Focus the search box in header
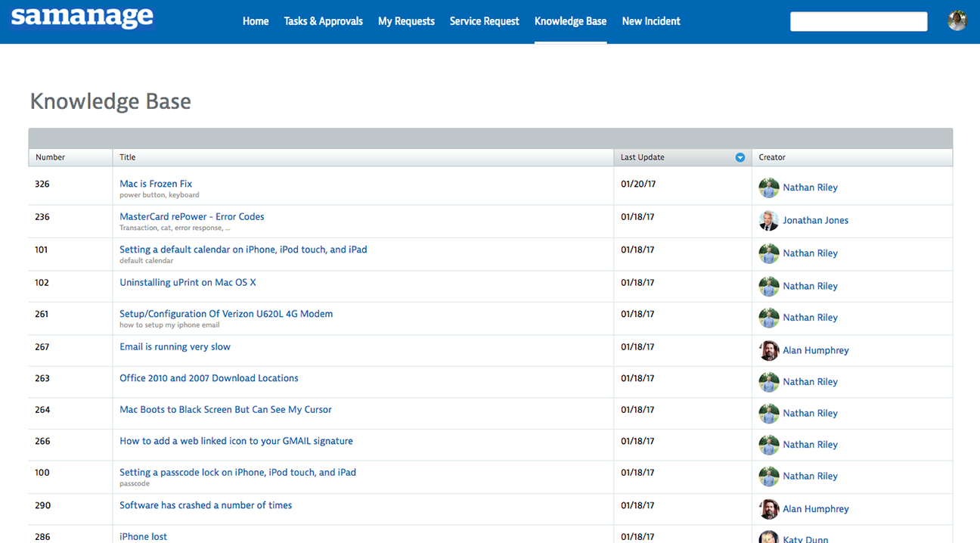This screenshot has height=543, width=980. click(859, 21)
